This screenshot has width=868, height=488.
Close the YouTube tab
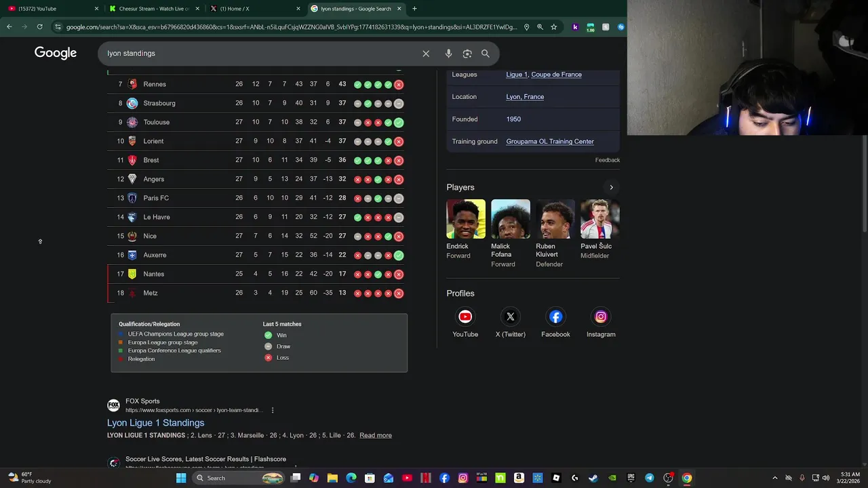tap(96, 9)
